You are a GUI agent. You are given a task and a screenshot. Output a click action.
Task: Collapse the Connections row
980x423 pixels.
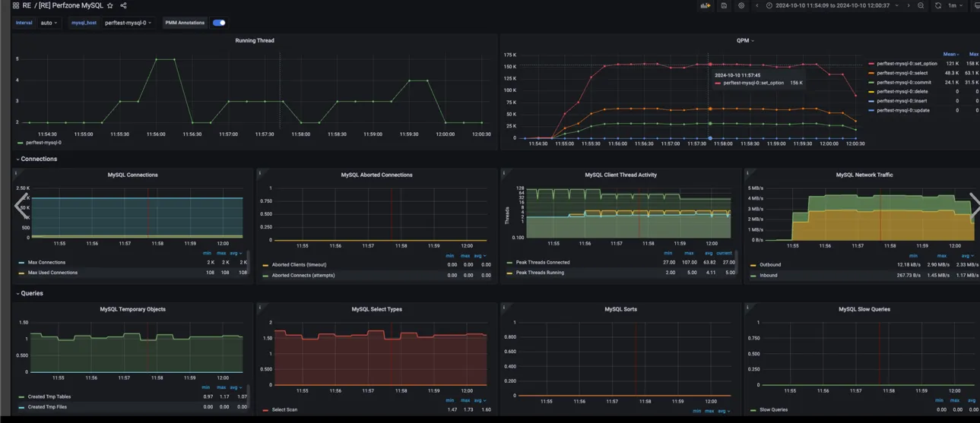coord(36,159)
